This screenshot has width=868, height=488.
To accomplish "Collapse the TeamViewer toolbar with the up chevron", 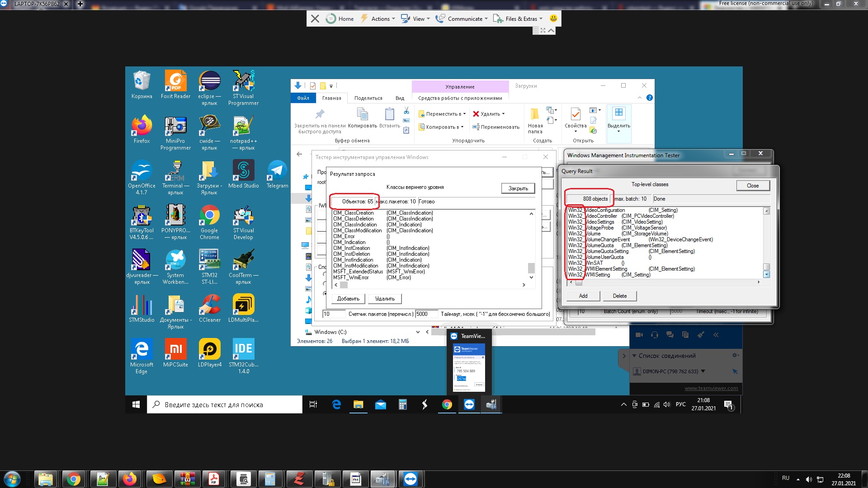I will click(x=551, y=30).
